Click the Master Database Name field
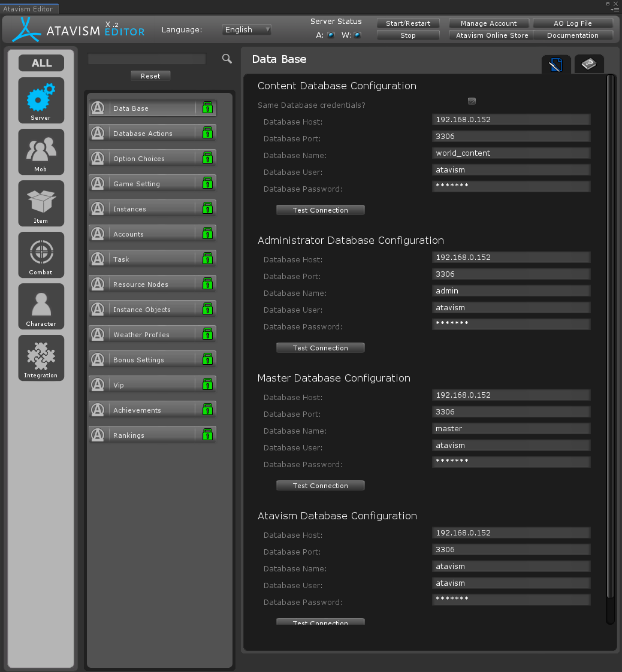The image size is (622, 672). (x=511, y=429)
